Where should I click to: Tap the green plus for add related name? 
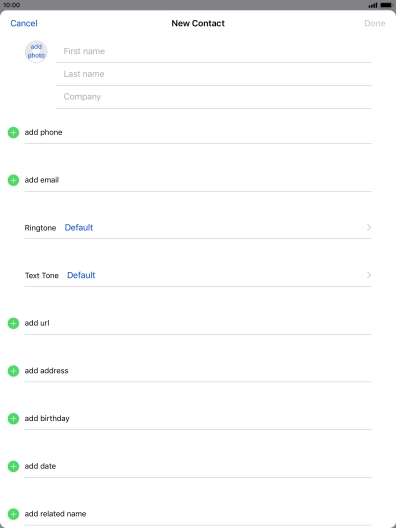pyautogui.click(x=13, y=514)
